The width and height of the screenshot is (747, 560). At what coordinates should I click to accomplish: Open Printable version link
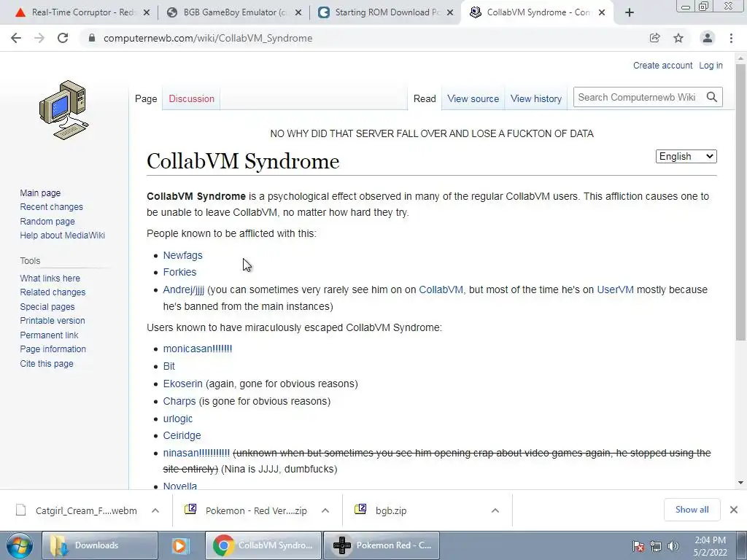click(53, 321)
